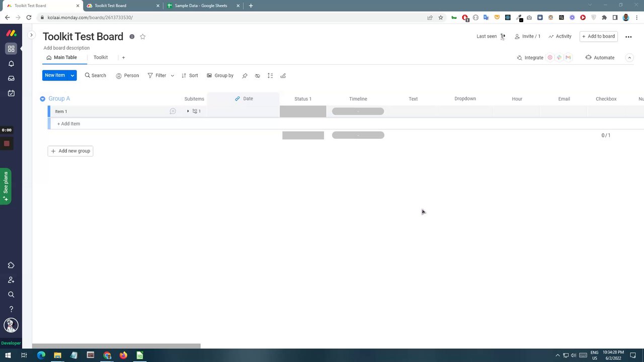Screen dimensions: 644x362
Task: Switch to the Main Table view tab
Action: (x=62, y=58)
